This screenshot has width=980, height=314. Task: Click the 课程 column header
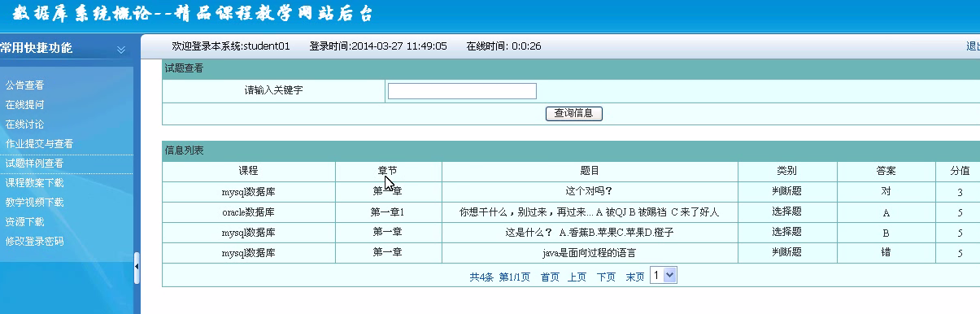[x=248, y=171]
